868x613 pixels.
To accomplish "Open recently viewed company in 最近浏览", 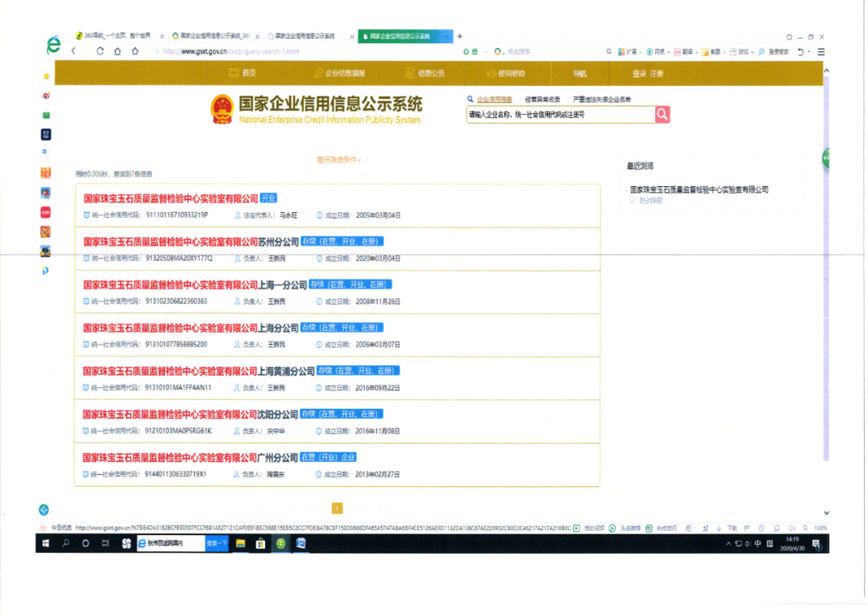I will [x=699, y=190].
